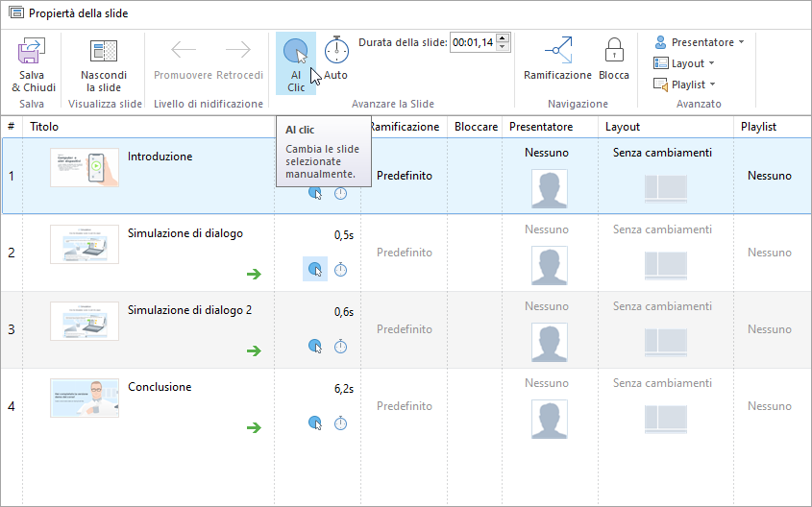This screenshot has height=507, width=812.
Task: Click the Presentatore column header
Action: pyautogui.click(x=541, y=127)
